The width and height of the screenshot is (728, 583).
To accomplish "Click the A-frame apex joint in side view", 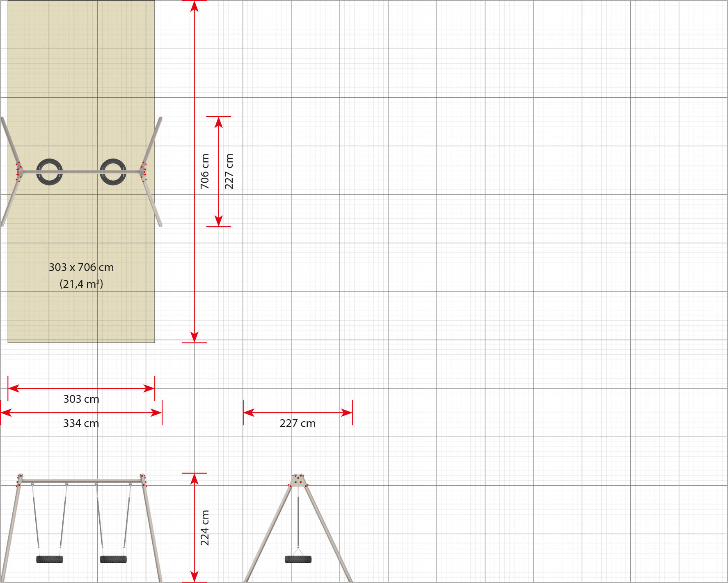I will 298,480.
